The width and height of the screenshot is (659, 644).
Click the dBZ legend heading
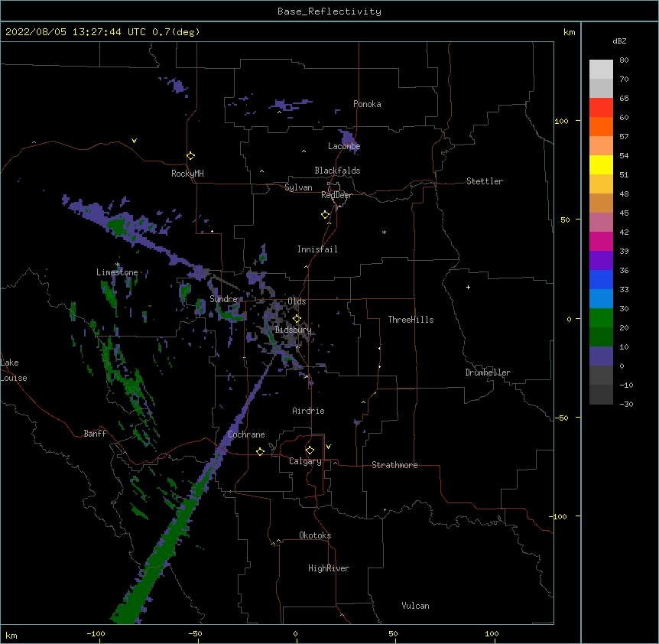(619, 41)
